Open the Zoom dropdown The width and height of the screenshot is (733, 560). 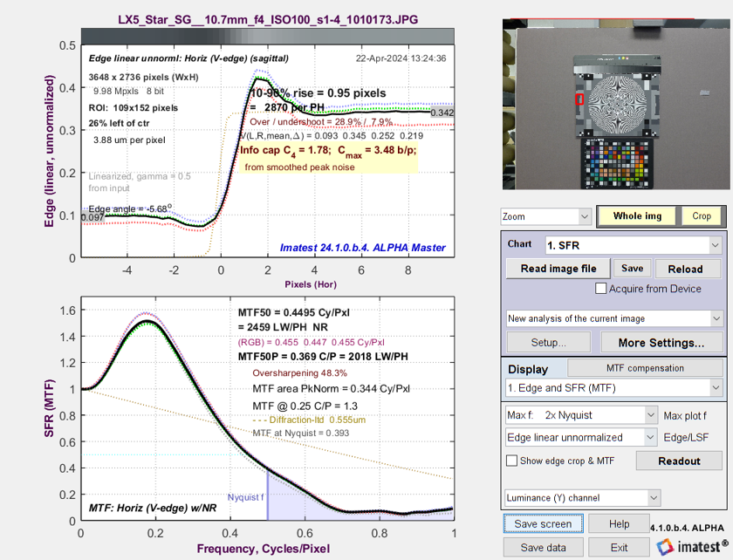click(x=546, y=216)
